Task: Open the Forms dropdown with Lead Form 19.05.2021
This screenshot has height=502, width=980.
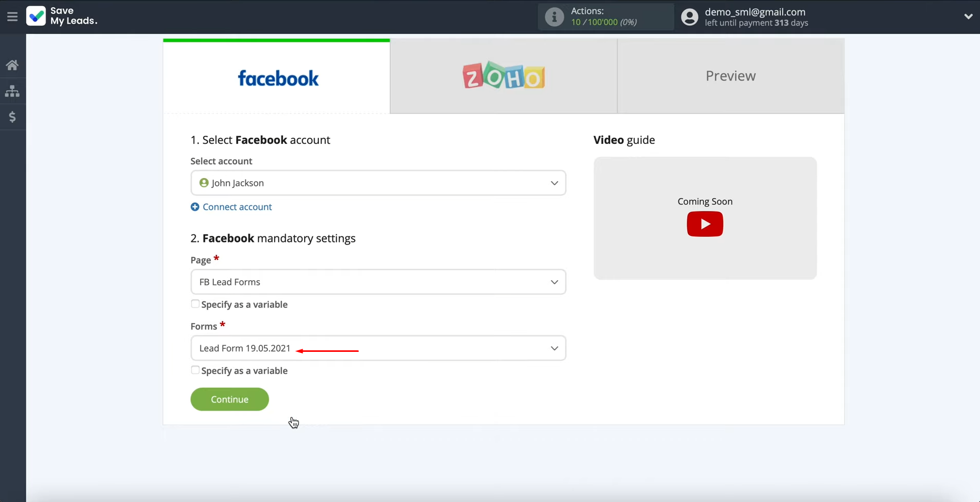Action: click(378, 348)
